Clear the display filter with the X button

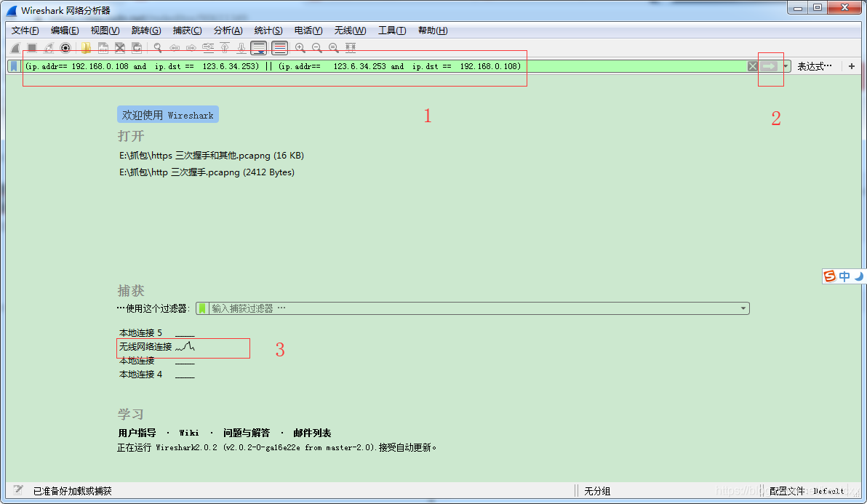(753, 65)
